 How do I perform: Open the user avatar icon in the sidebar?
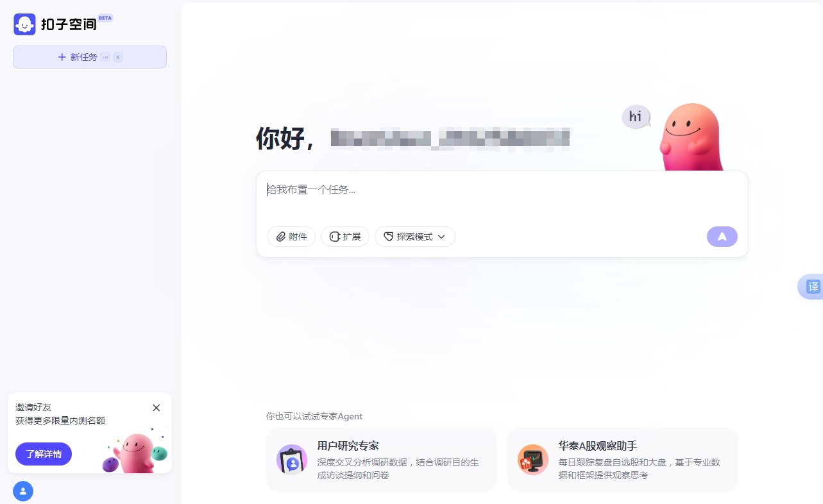[x=23, y=491]
